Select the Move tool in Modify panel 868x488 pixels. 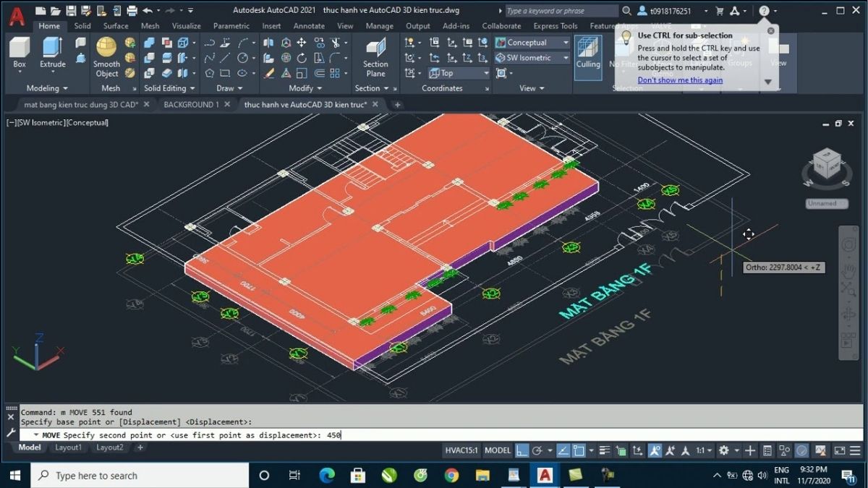coord(302,43)
